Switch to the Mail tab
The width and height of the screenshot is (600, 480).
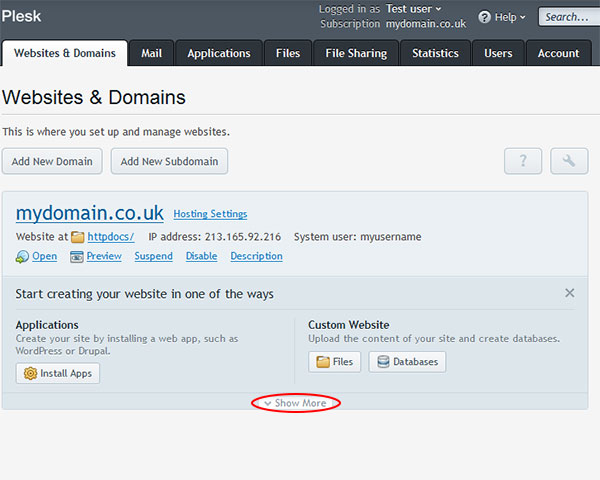coord(152,53)
